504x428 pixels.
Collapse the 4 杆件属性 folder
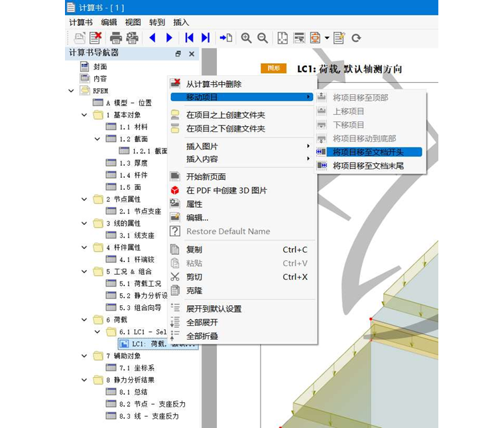pyautogui.click(x=84, y=248)
